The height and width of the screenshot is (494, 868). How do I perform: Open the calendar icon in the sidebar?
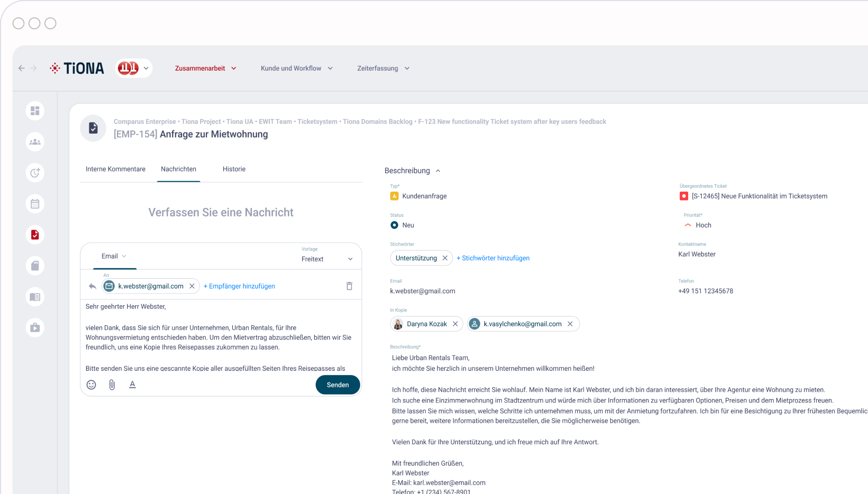click(35, 204)
